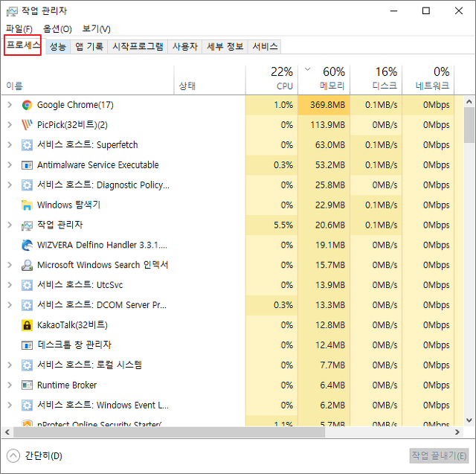Expand Antimalware Service Executable row
Image resolution: width=476 pixels, height=474 pixels.
click(x=10, y=165)
